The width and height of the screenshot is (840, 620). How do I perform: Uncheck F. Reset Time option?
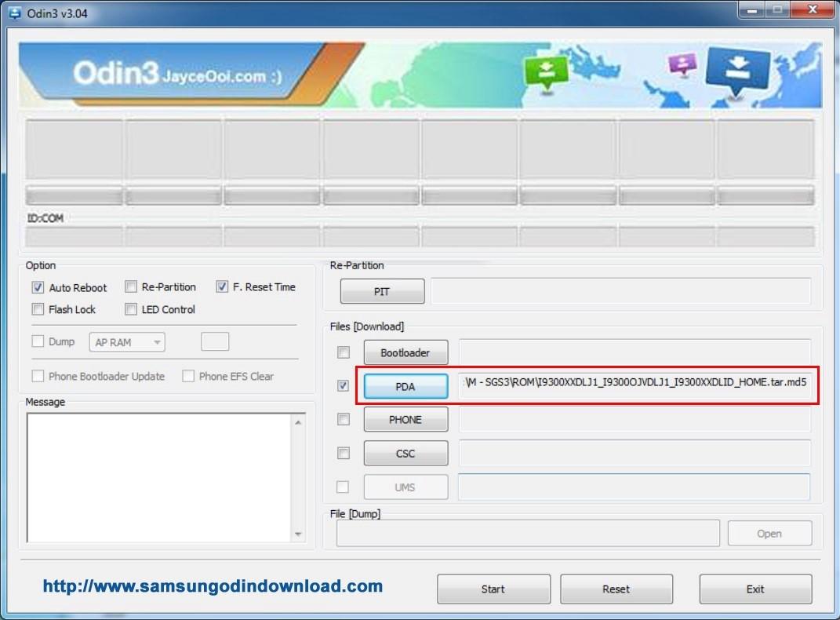[x=222, y=286]
